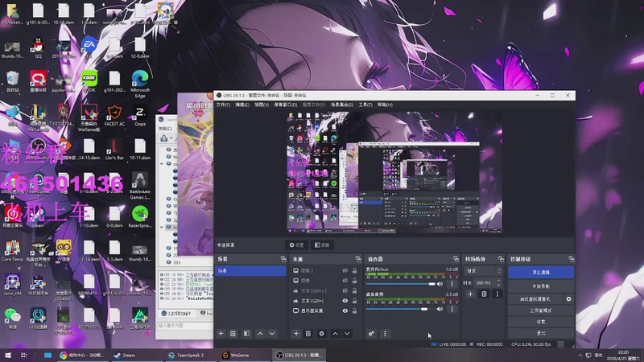Mute the desktop audio channel speaker icon
Screen dimensions: 644x362
point(440,309)
